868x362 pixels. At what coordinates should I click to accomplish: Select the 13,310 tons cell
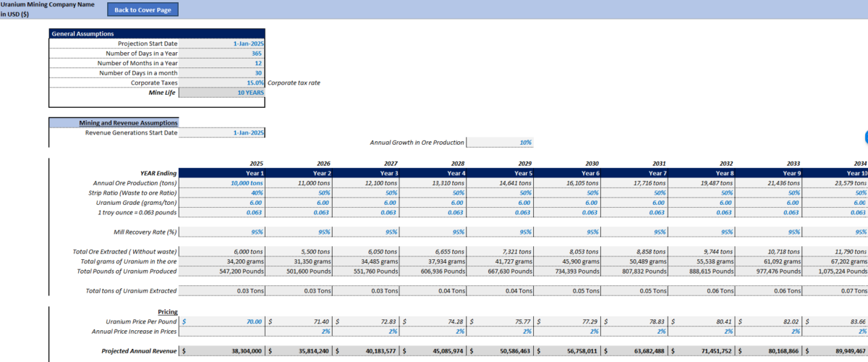[x=433, y=183]
